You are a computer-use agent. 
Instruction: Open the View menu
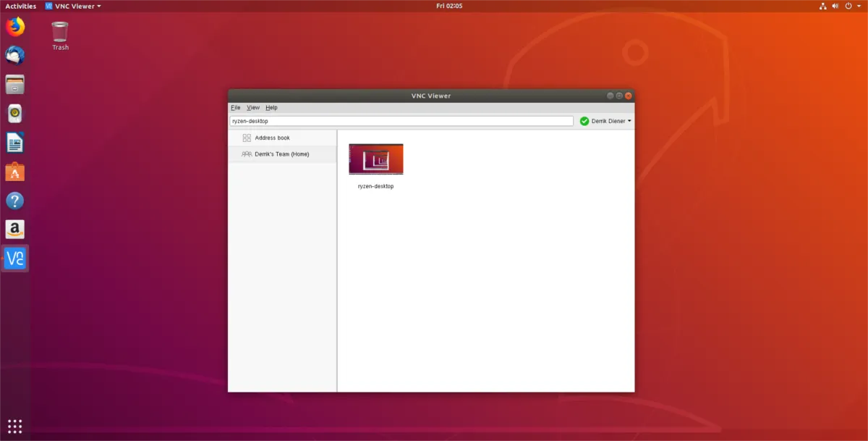click(x=253, y=108)
